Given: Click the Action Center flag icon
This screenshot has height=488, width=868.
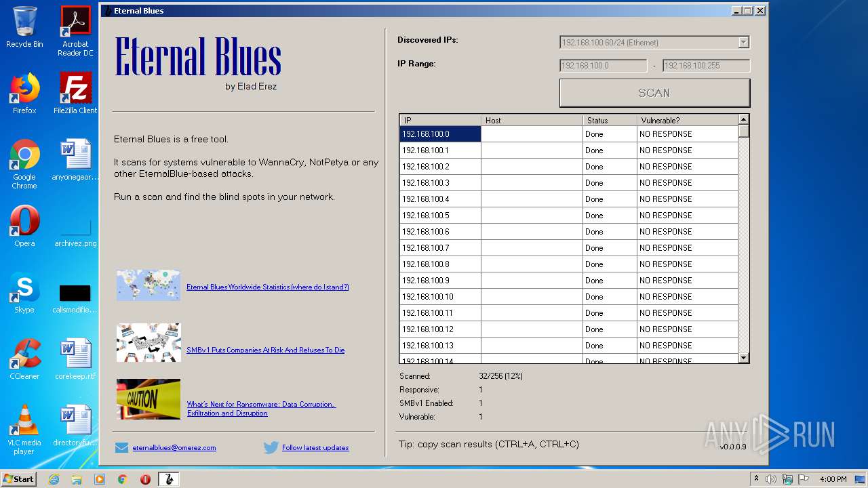Looking at the screenshot, I should point(803,479).
